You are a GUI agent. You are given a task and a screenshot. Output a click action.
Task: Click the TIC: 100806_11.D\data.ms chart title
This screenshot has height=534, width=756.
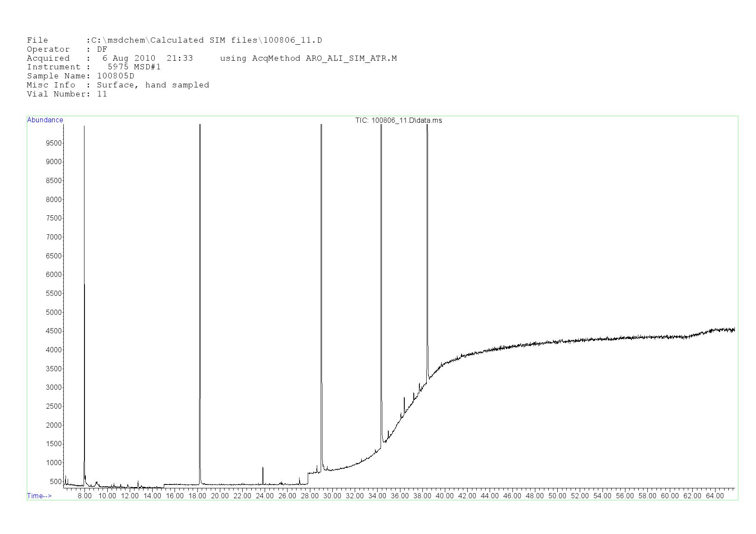(398, 121)
